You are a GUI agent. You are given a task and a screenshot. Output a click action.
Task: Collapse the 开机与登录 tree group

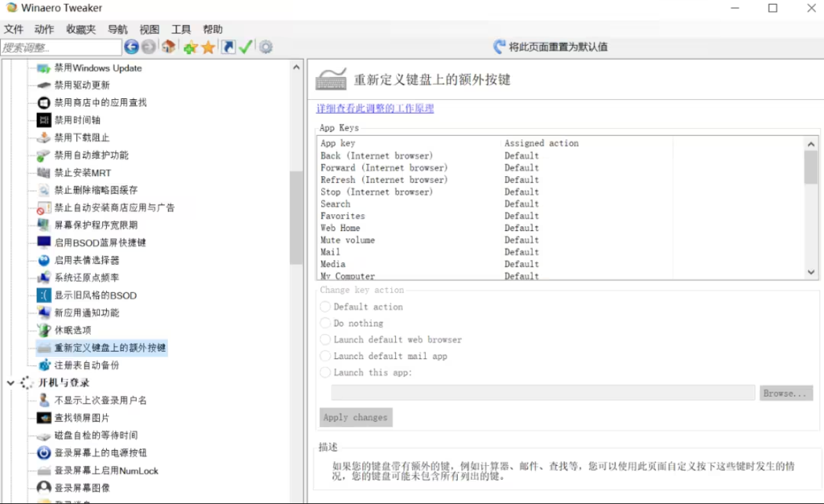pos(10,383)
